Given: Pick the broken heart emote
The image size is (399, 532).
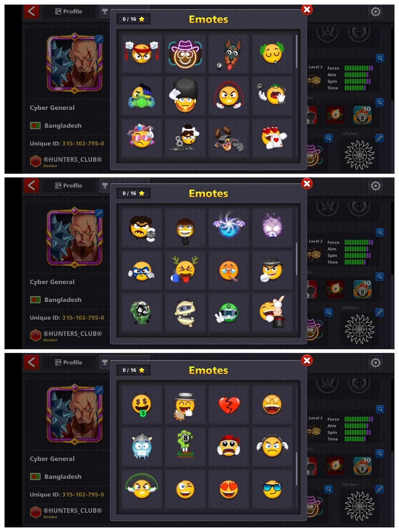Looking at the screenshot, I should [x=229, y=404].
